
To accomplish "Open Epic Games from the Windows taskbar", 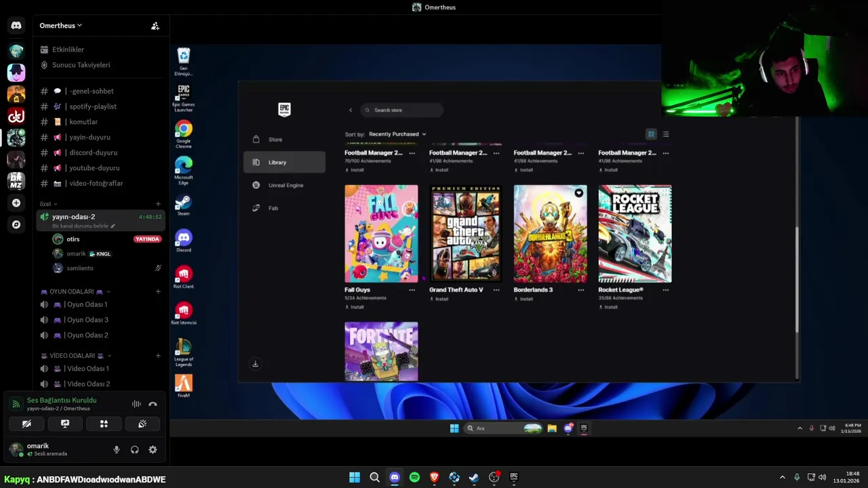I will tap(514, 477).
